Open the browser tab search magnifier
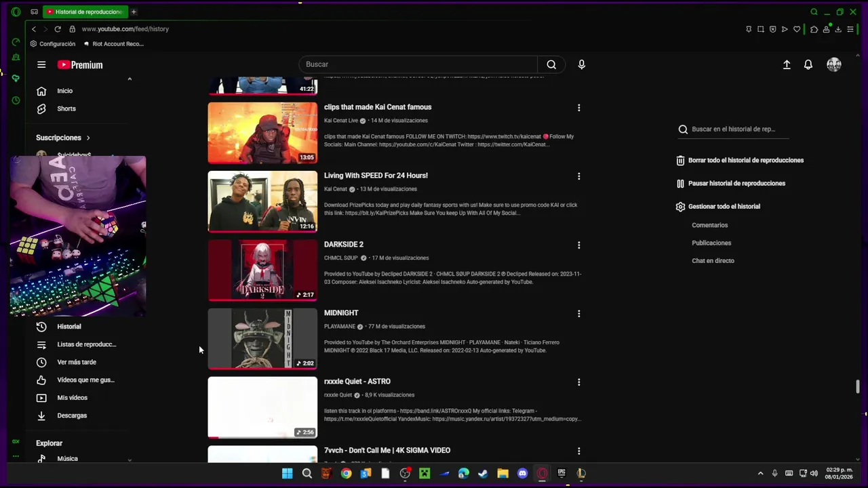 [x=814, y=12]
